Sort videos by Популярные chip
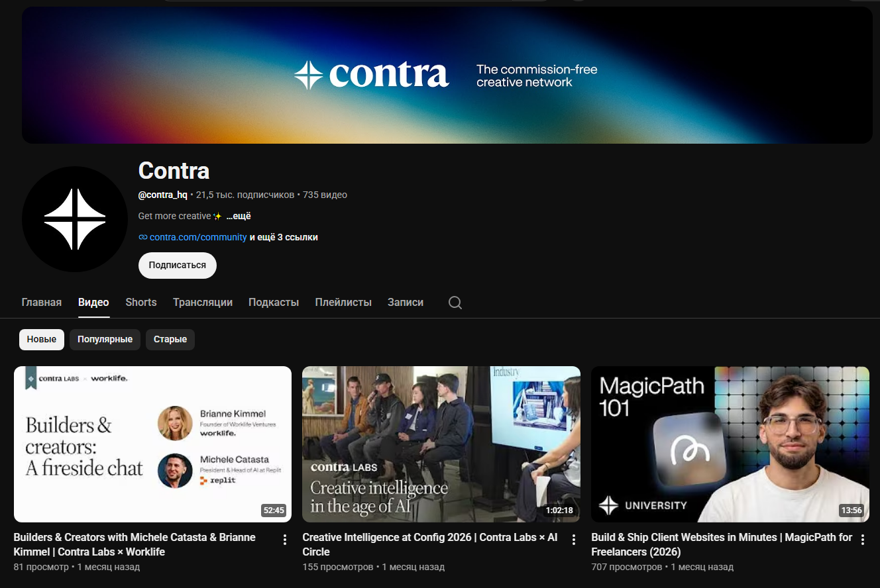Image resolution: width=880 pixels, height=588 pixels. (105, 340)
